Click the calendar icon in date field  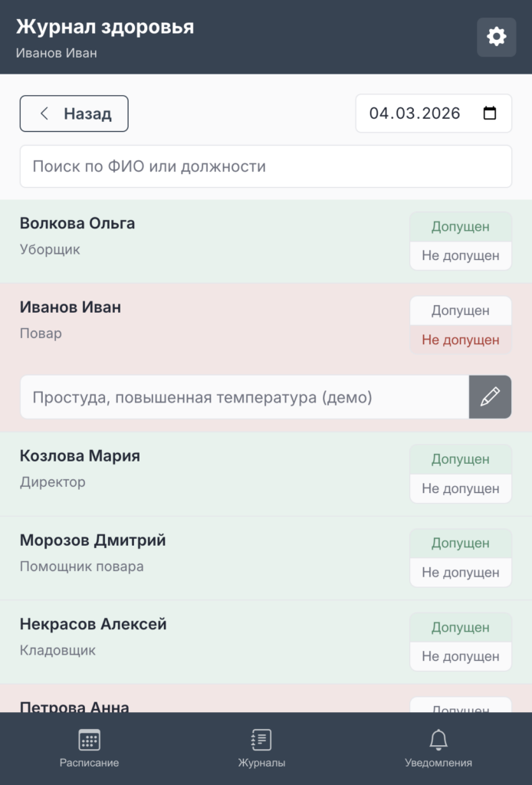490,113
